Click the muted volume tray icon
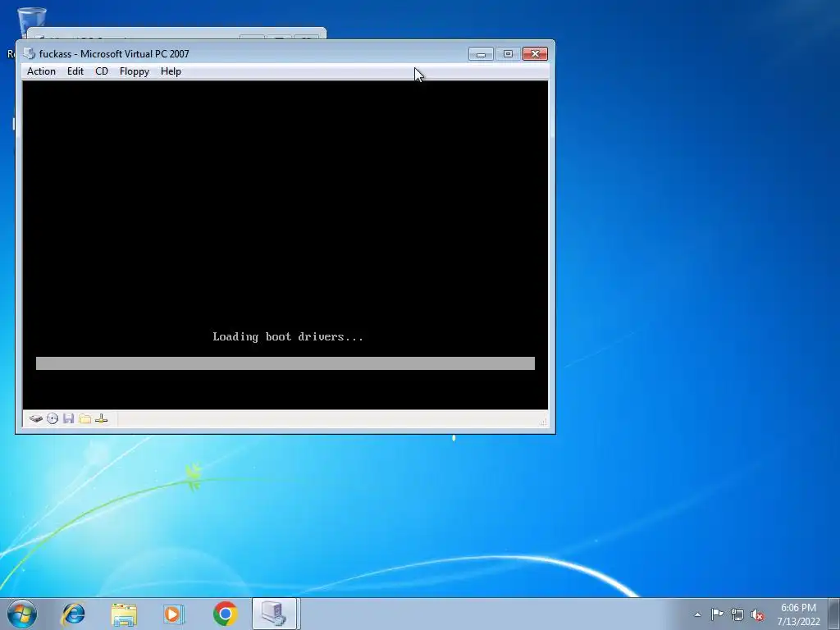Image resolution: width=840 pixels, height=630 pixels. click(x=757, y=614)
